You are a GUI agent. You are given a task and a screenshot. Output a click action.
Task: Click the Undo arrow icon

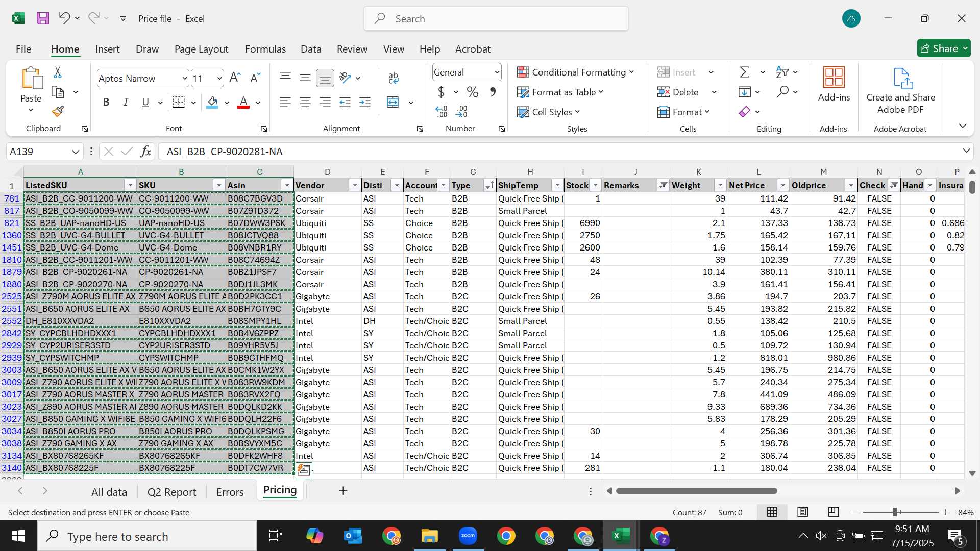(x=64, y=18)
